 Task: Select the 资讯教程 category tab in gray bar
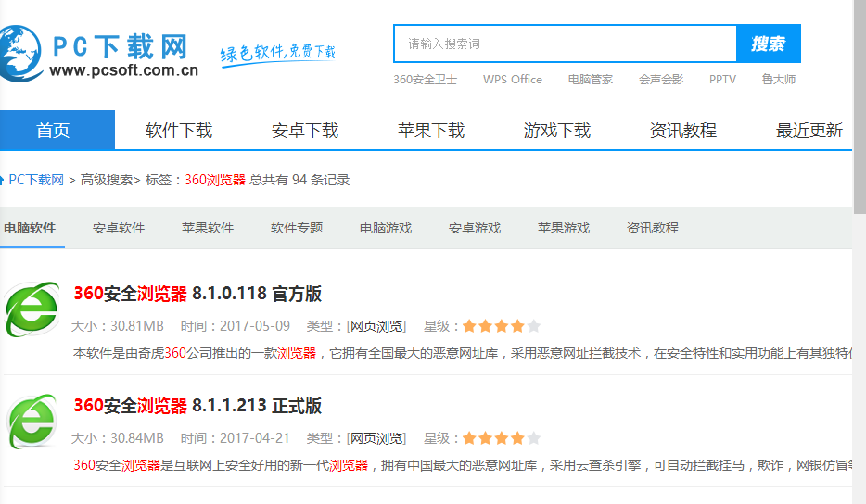tap(653, 228)
